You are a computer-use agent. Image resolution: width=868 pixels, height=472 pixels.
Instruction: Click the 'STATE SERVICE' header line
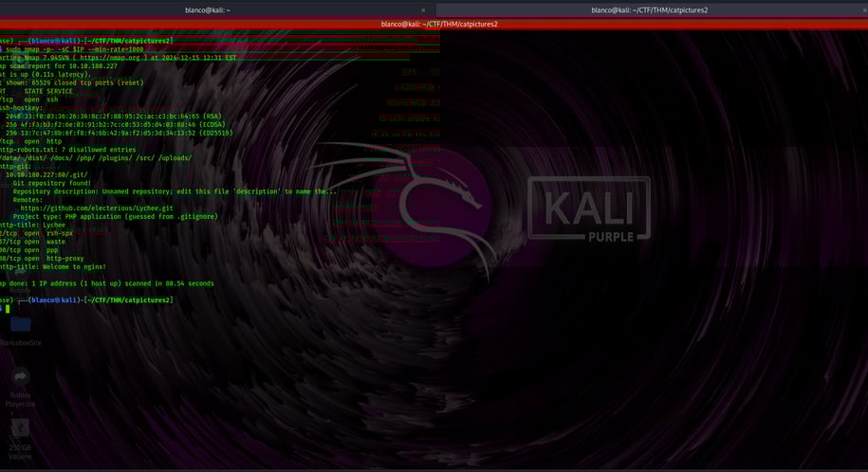pyautogui.click(x=37, y=91)
